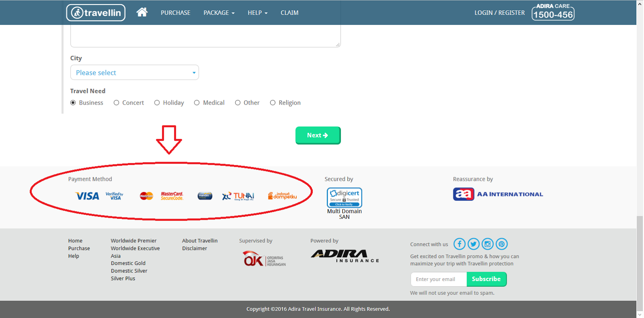Click the Subscribe button

[x=487, y=279]
